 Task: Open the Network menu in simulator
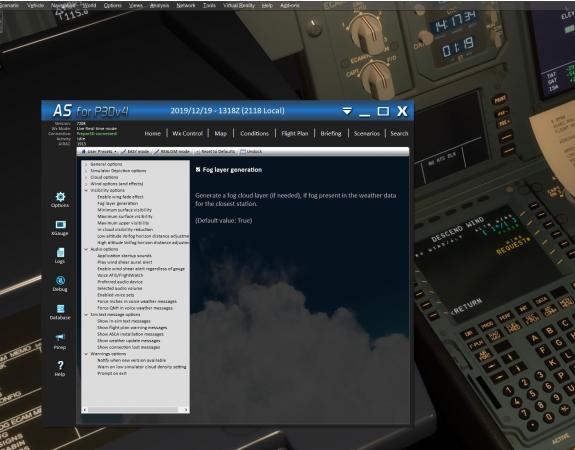pyautogui.click(x=186, y=5)
